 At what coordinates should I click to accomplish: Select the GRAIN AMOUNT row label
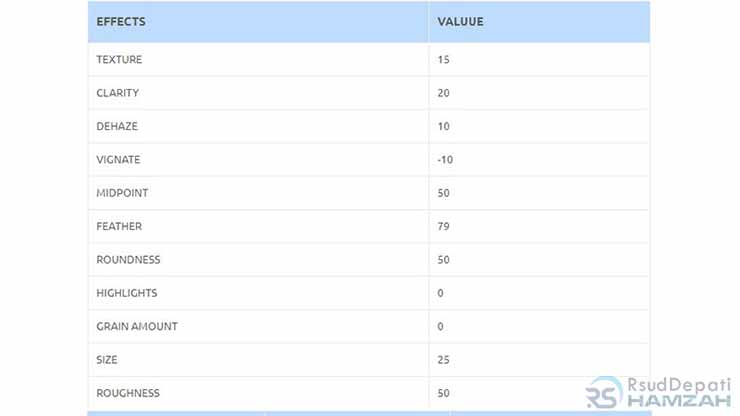(137, 326)
